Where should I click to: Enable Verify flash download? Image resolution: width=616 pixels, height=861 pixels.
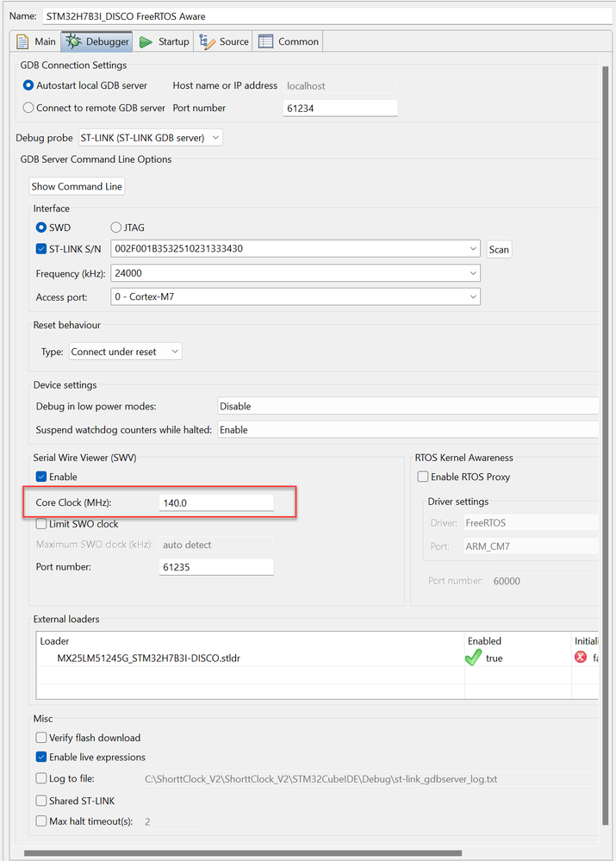41,738
